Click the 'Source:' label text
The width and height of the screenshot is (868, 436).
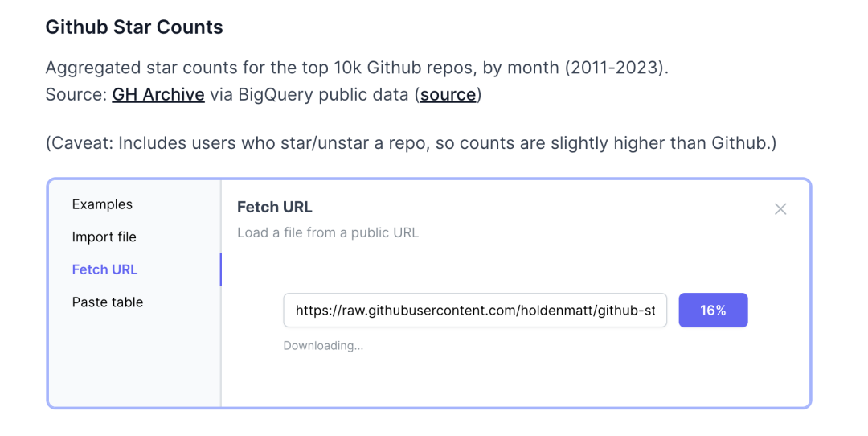tap(76, 94)
